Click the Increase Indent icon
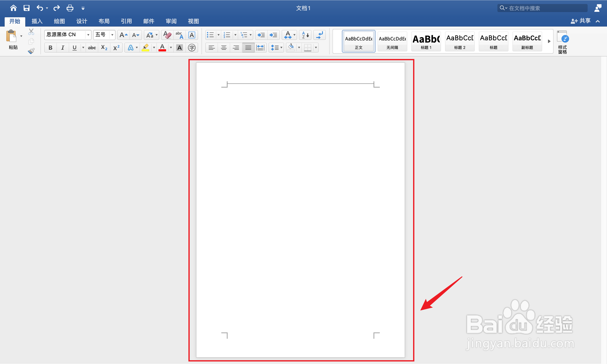Screen dimensions: 607x364 [x=273, y=35]
